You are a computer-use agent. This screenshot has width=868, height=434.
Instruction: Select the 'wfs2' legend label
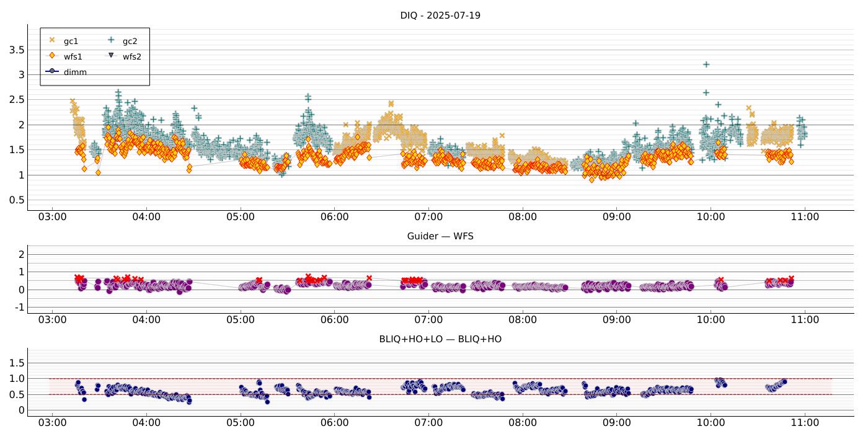click(x=132, y=56)
